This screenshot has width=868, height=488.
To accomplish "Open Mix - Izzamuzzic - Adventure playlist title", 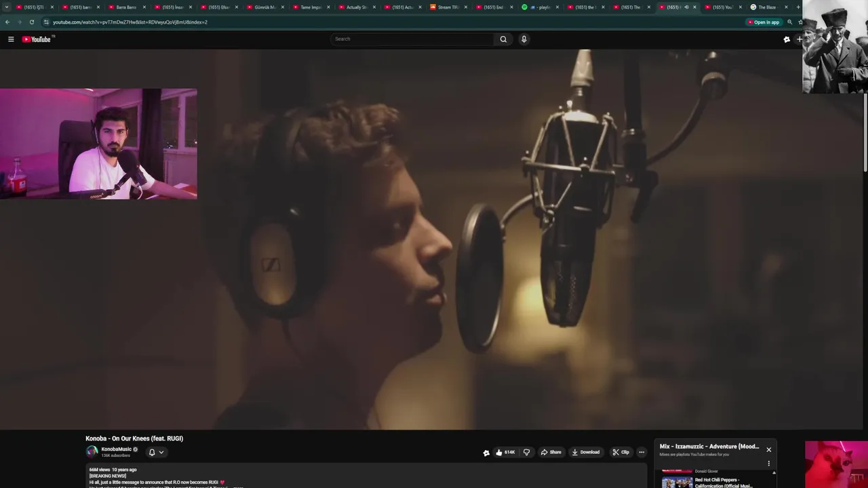I will tap(709, 447).
